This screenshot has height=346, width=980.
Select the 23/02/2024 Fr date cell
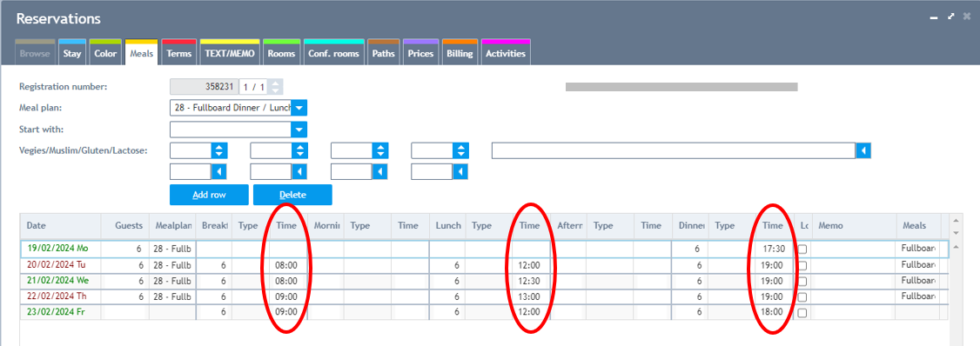pos(61,313)
